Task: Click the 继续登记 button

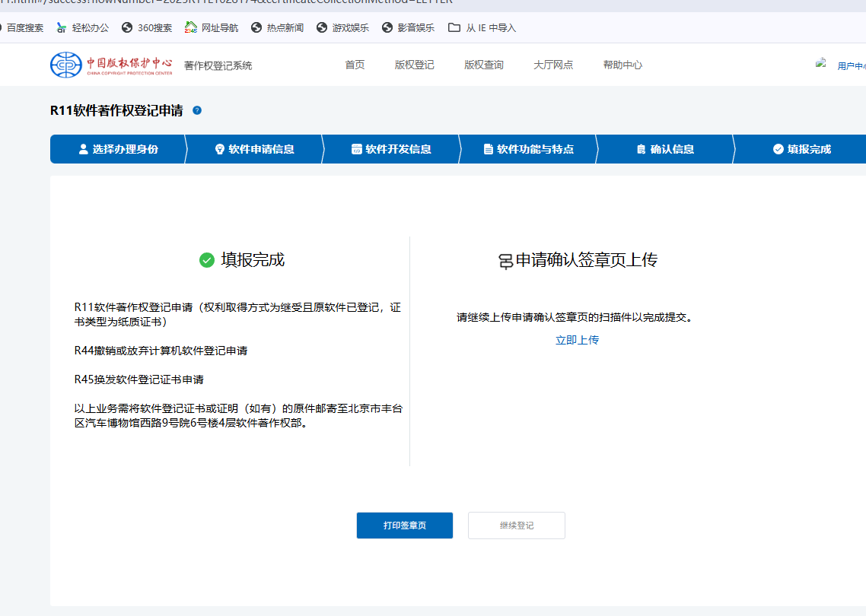Action: [x=516, y=526]
